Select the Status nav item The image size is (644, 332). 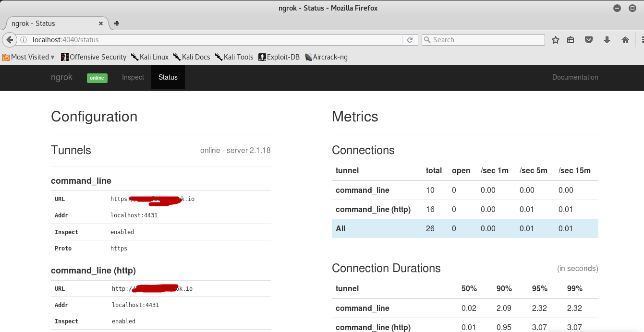168,77
